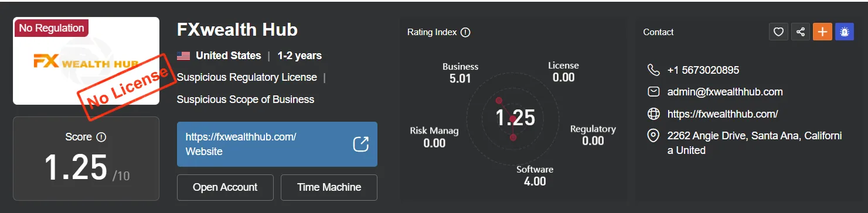Click the Suspicious Scope of Business tag
The width and height of the screenshot is (868, 213).
(x=246, y=99)
